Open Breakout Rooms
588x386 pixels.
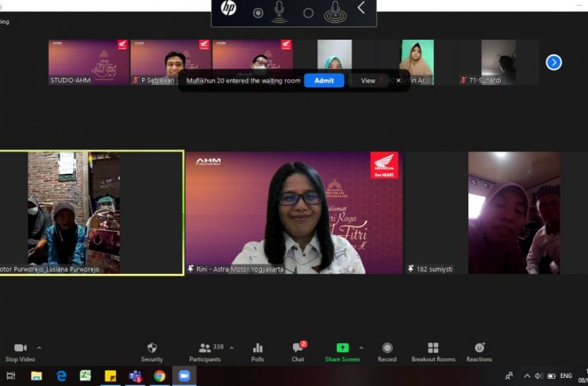coord(433,348)
